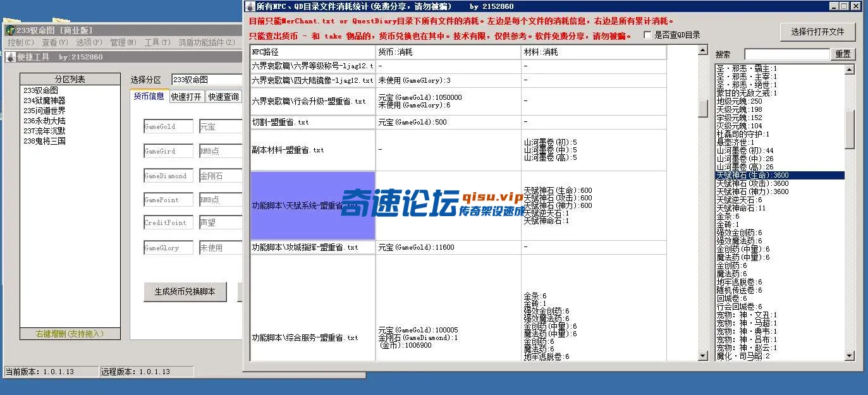Click the 金刚石 currency name field
Screen dimensions: 868x395
click(221, 176)
